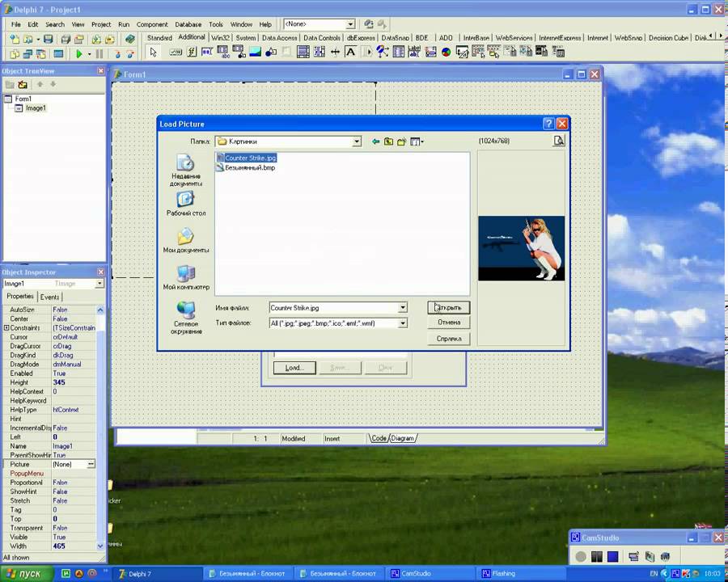The width and height of the screenshot is (728, 582).
Task: Open Network Places in dialog sidebar
Action: pyautogui.click(x=186, y=318)
